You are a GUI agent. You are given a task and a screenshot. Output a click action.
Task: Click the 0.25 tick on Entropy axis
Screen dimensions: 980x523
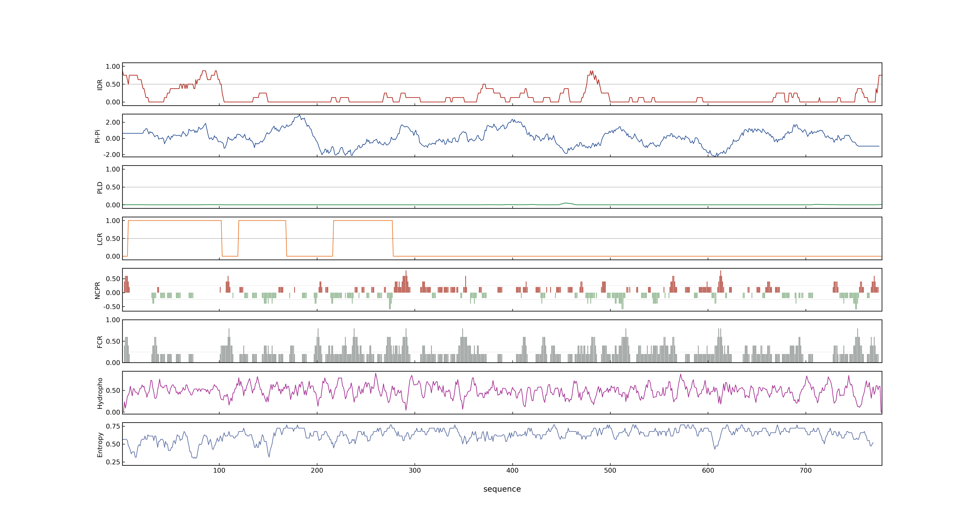pos(113,462)
